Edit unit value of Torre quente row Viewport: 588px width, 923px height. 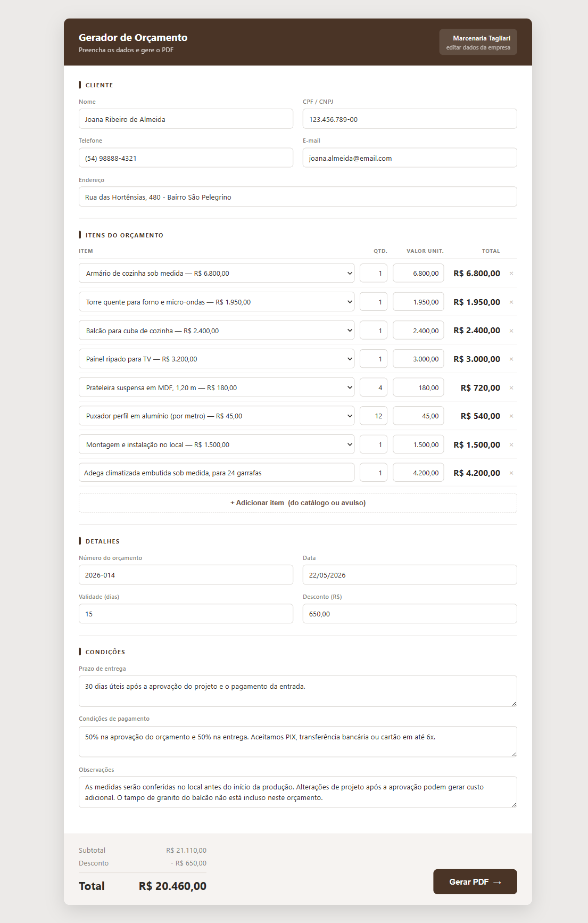(418, 302)
